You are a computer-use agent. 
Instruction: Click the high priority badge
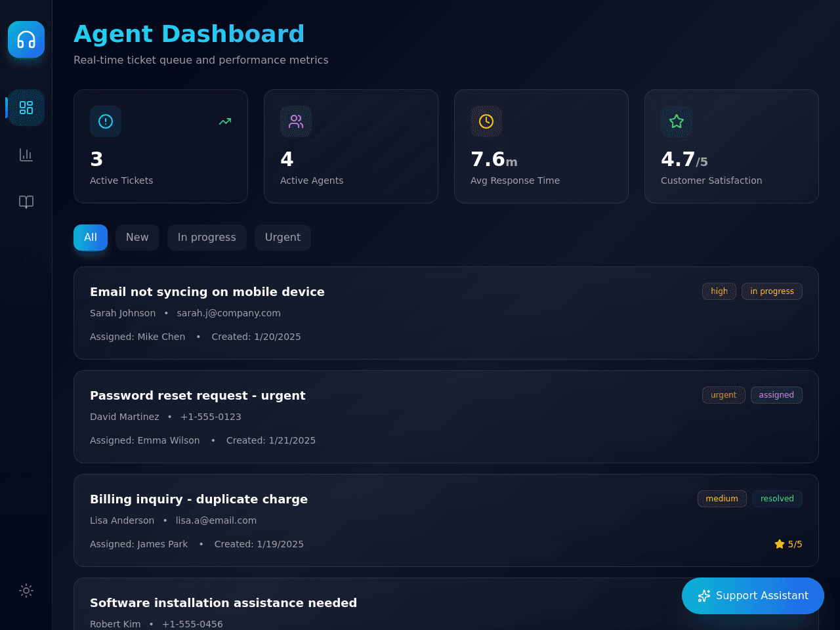click(719, 291)
